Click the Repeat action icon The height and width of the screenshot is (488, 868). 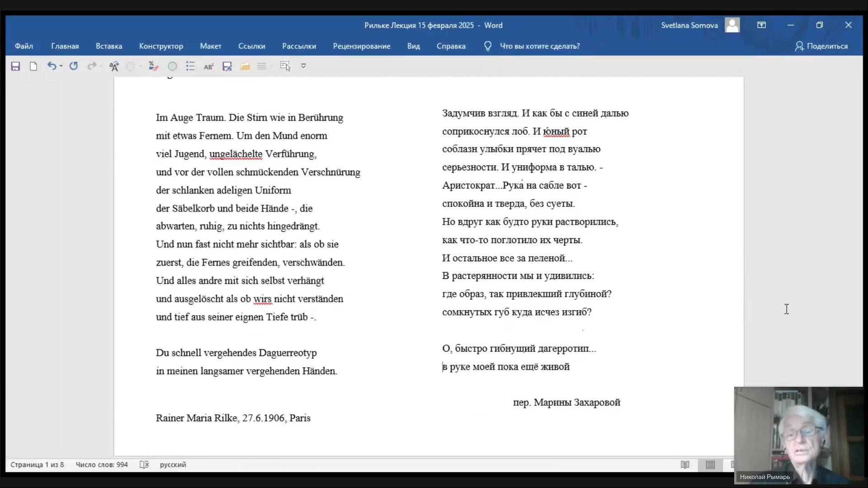(74, 66)
